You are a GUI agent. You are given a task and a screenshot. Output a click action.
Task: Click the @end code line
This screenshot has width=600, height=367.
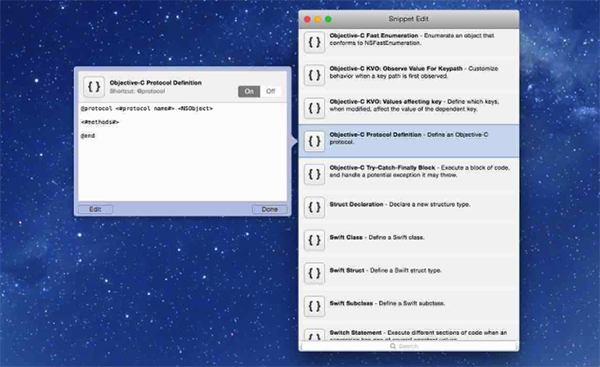tap(88, 135)
